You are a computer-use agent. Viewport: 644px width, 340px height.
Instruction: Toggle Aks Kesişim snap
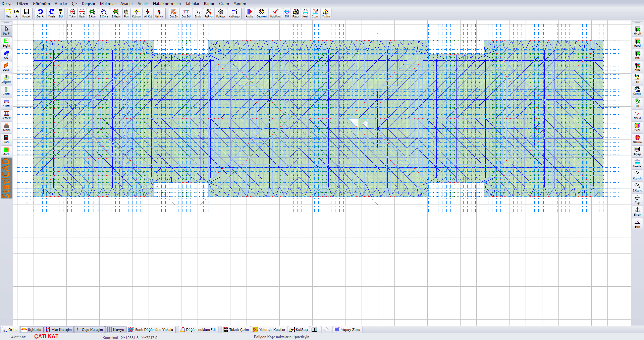click(59, 330)
